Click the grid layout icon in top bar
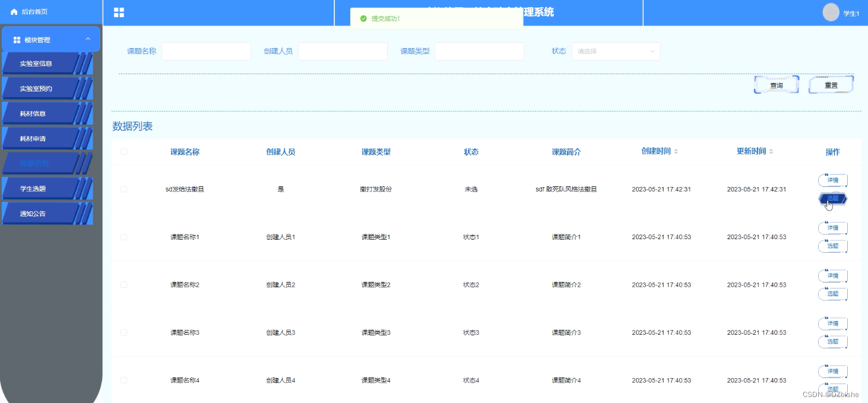 [x=118, y=12]
